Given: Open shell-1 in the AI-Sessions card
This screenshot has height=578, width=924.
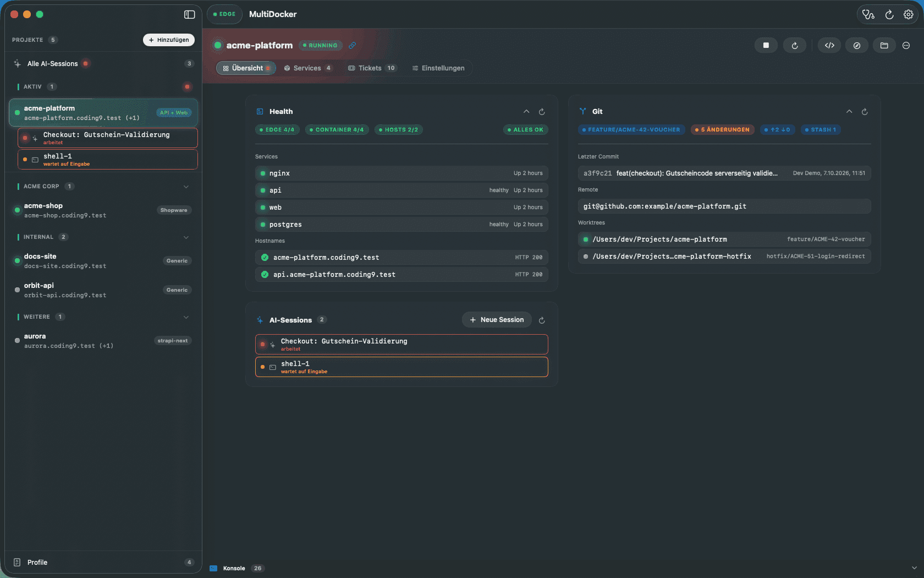Looking at the screenshot, I should (402, 367).
